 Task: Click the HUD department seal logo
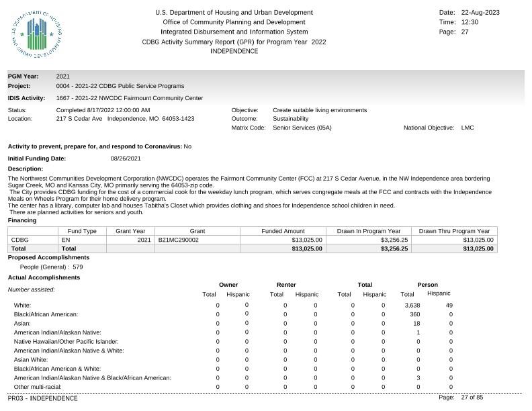[x=37, y=34]
